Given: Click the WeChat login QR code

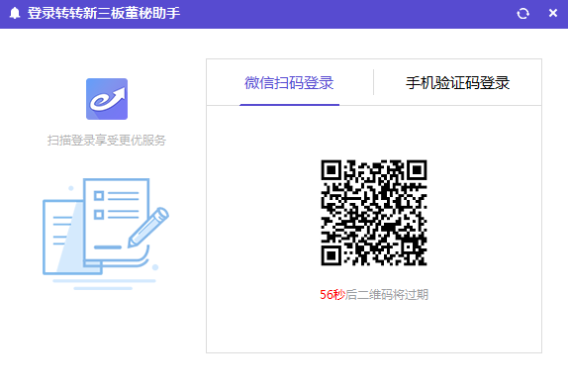Looking at the screenshot, I should pos(374,213).
